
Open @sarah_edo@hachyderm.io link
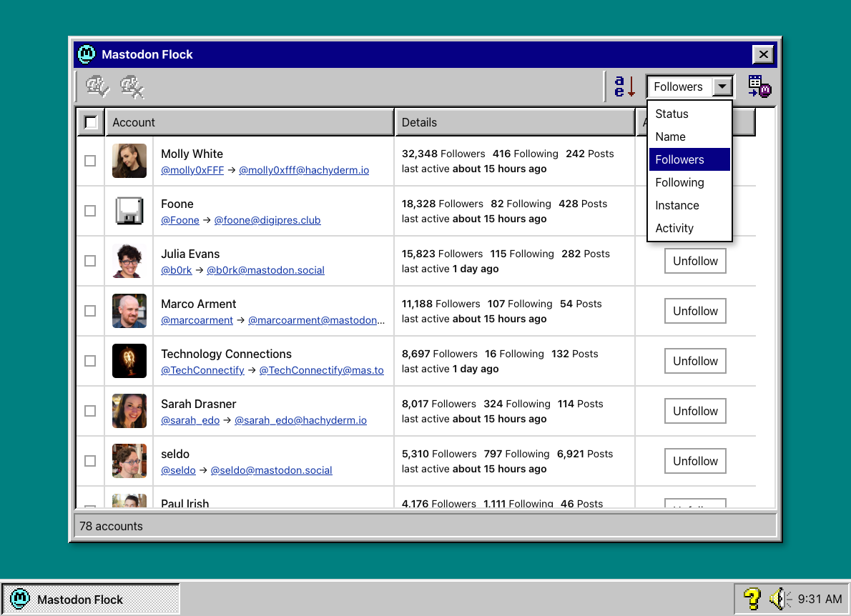click(x=300, y=420)
